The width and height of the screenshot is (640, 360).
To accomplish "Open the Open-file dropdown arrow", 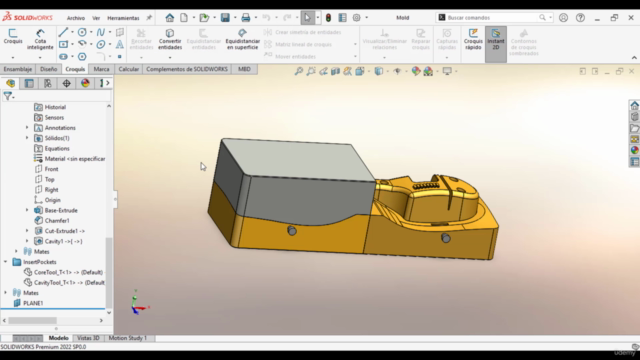I will [214, 18].
